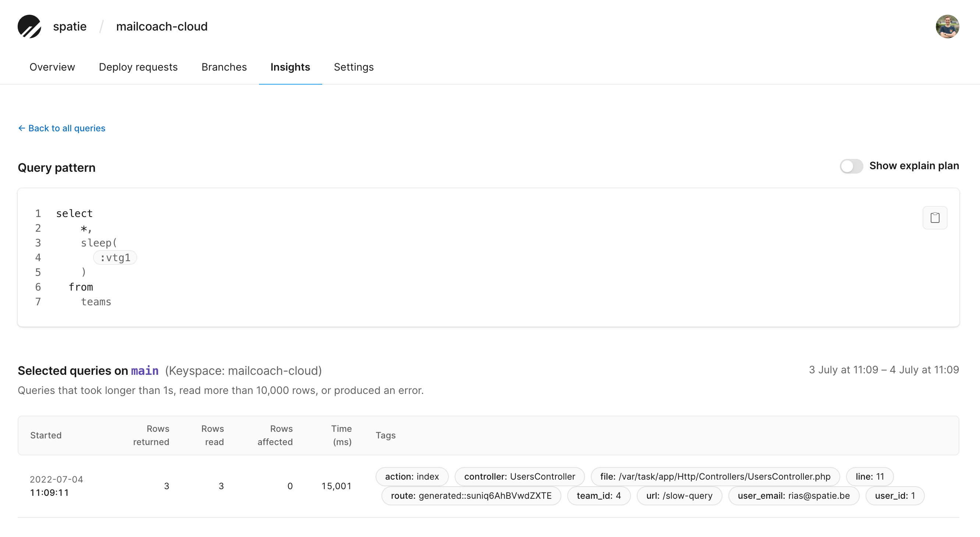Click the 'user_id: 1' tag
980x537 pixels.
click(x=895, y=496)
